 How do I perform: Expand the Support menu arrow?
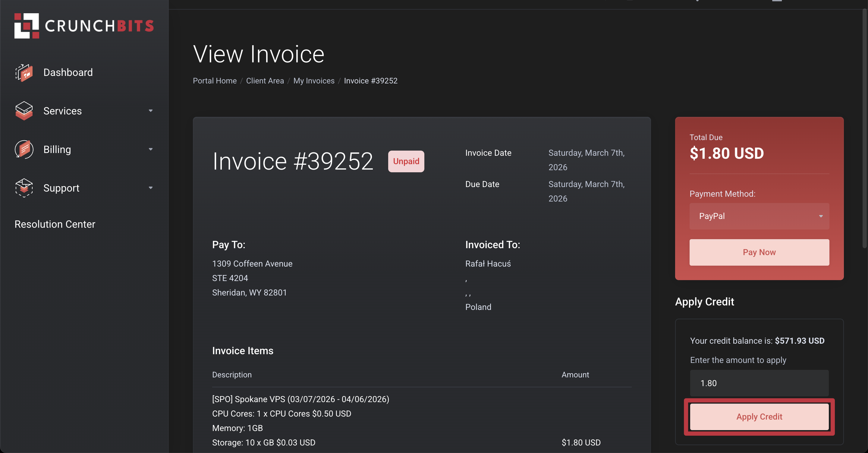[151, 188]
